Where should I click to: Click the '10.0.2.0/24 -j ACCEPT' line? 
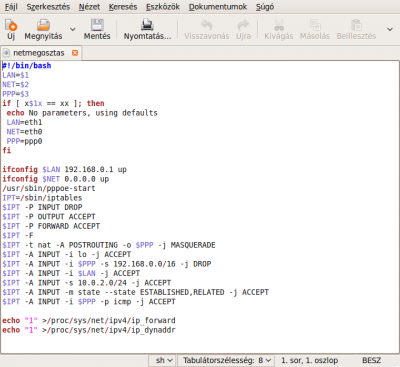coord(87,283)
